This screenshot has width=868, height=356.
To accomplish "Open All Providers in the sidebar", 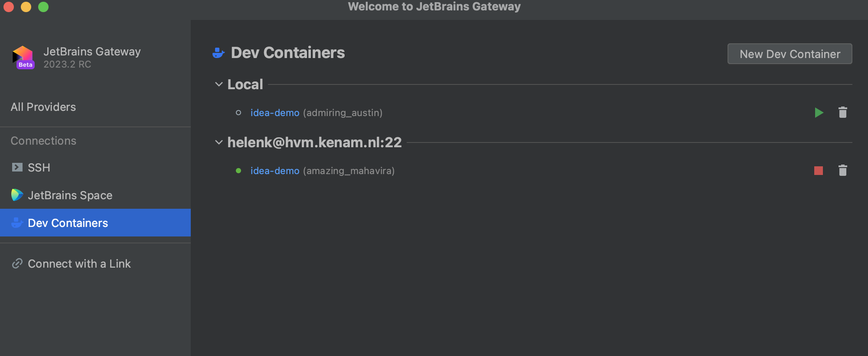I will [x=43, y=107].
